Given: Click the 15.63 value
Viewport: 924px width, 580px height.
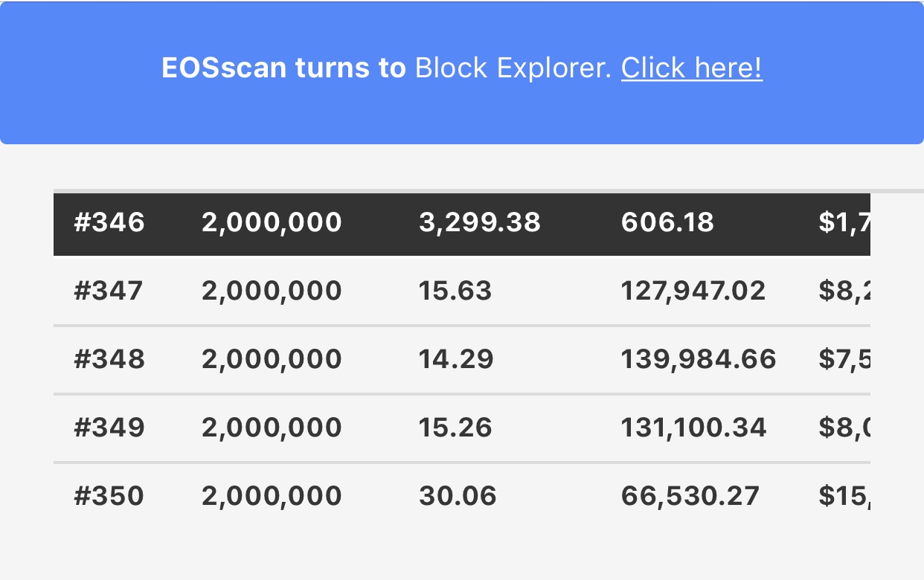Looking at the screenshot, I should pyautogui.click(x=455, y=291).
